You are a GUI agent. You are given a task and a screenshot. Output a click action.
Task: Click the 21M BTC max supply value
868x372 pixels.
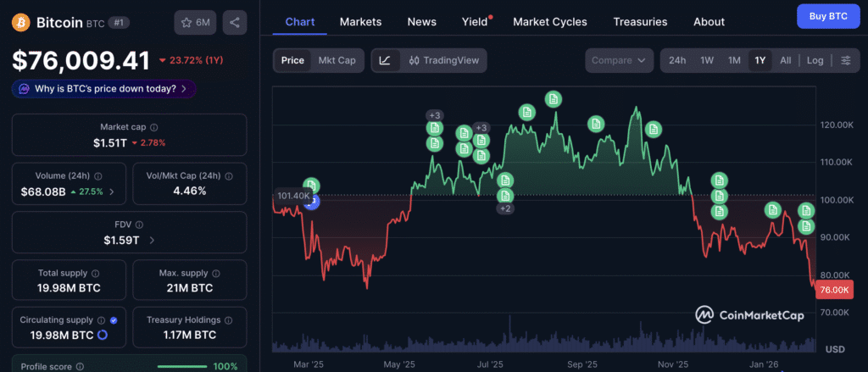click(x=189, y=288)
